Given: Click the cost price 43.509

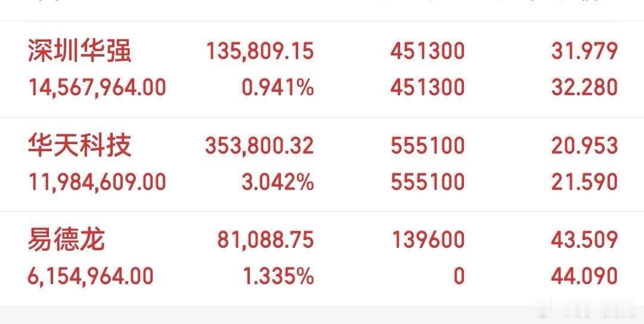Looking at the screenshot, I should click(584, 240).
